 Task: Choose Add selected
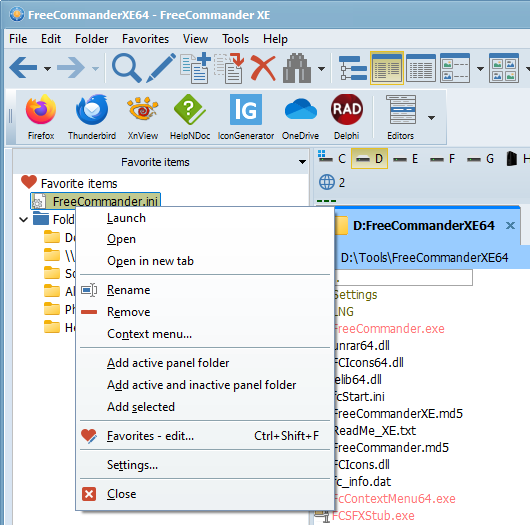pyautogui.click(x=205, y=407)
